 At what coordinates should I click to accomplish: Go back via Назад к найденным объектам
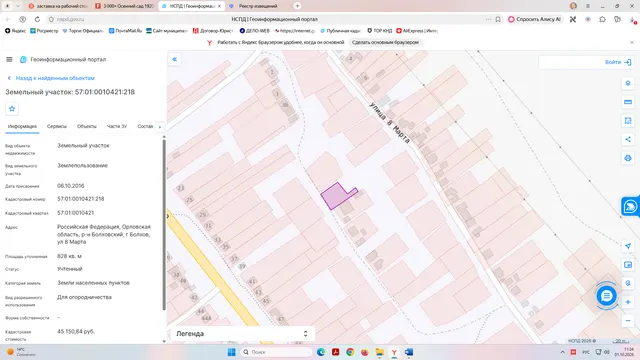tap(51, 78)
